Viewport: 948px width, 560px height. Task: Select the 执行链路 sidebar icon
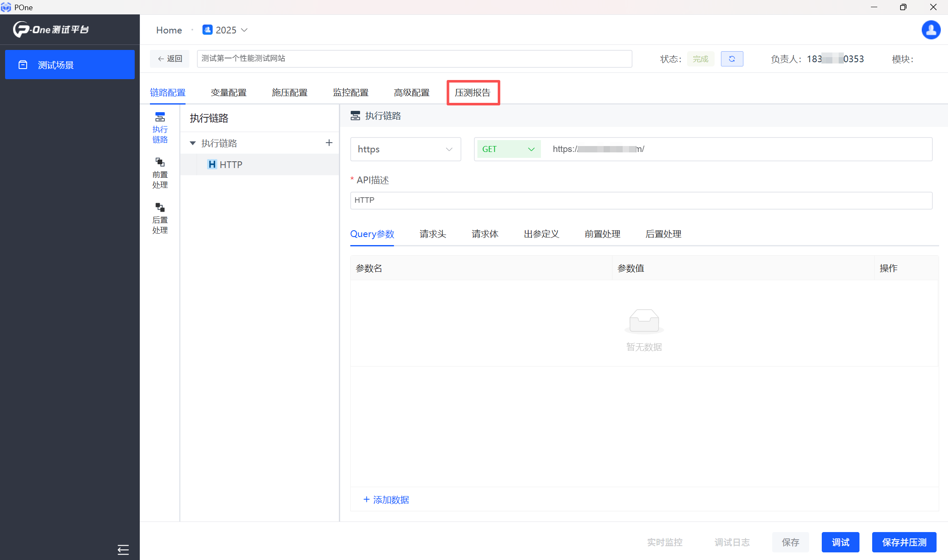pos(160,127)
